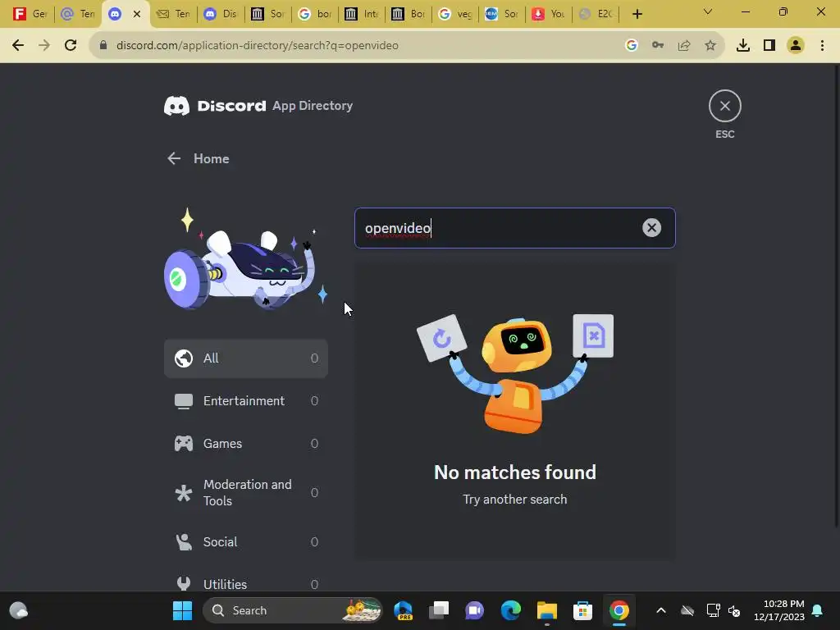840x630 pixels.
Task: View site information lock icon
Action: coord(104,46)
